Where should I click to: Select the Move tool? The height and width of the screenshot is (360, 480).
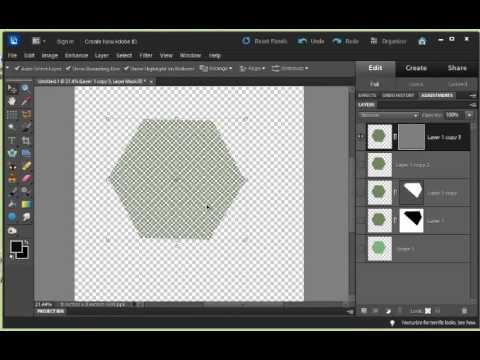tap(12, 89)
